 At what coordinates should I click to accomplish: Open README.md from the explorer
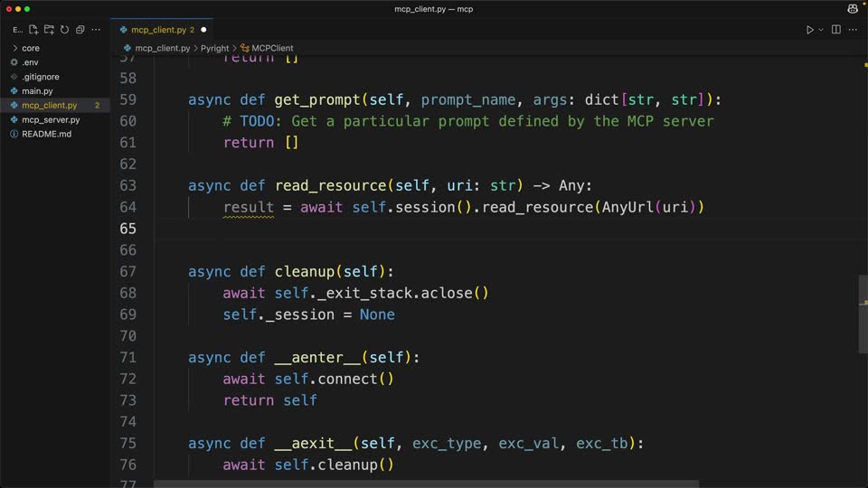(x=46, y=134)
